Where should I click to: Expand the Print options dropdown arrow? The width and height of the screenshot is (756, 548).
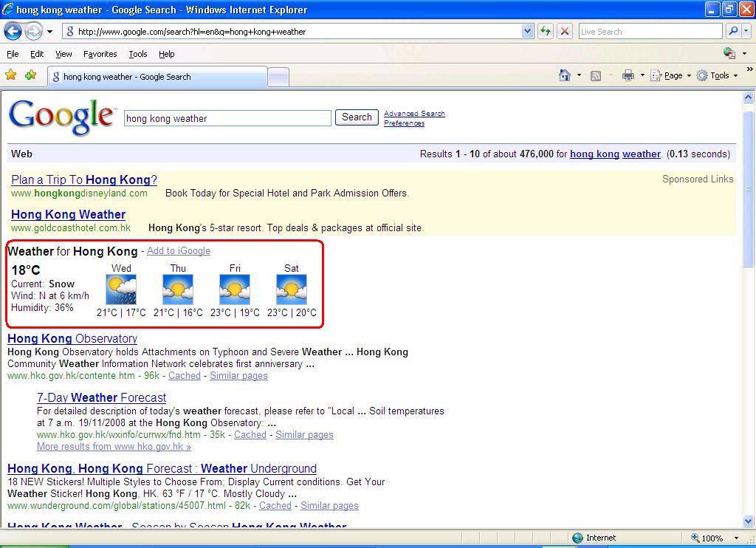[x=642, y=75]
